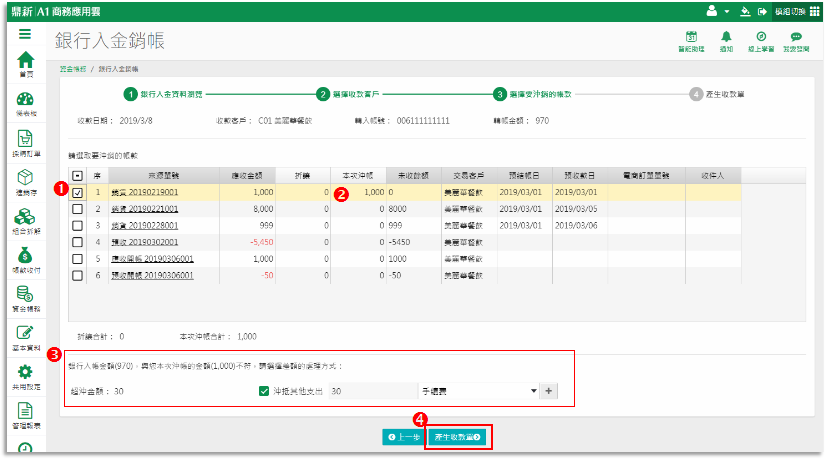
Task: Toggle the offset other expenses checkbox
Action: (x=264, y=391)
